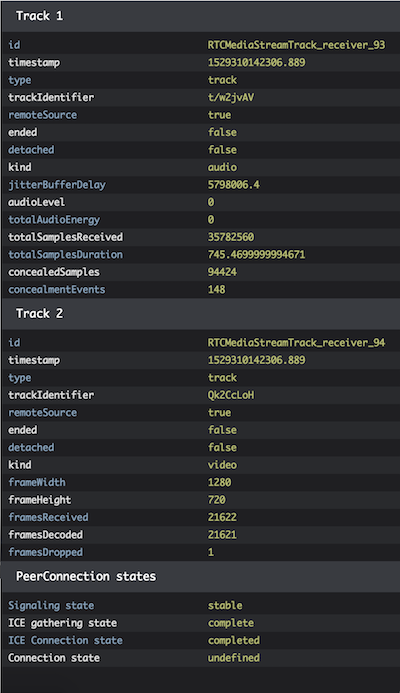The height and width of the screenshot is (693, 400).
Task: Select the RTCMediaStreamTrack_receiver_94 id value
Action: [x=297, y=343]
